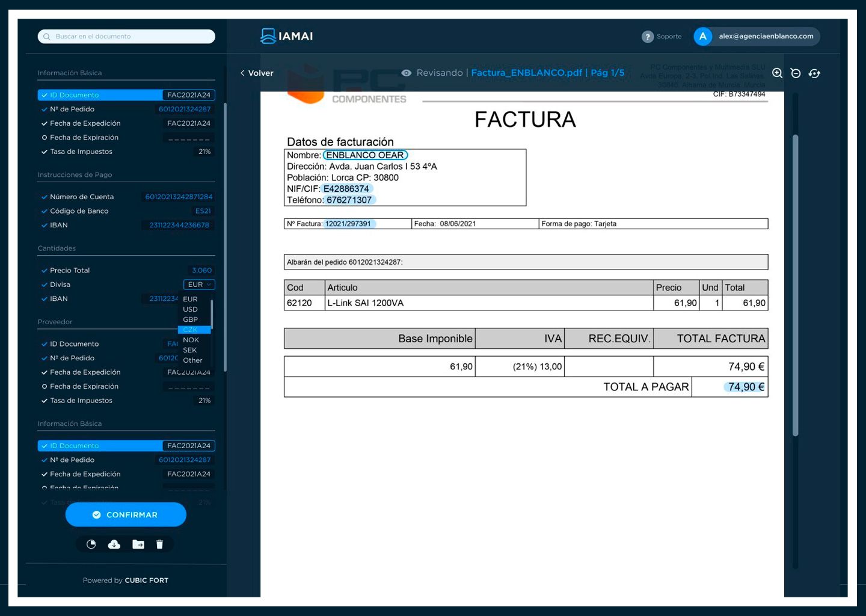Delete document with the trash icon
Viewport: 866px width, 616px height.
[159, 544]
